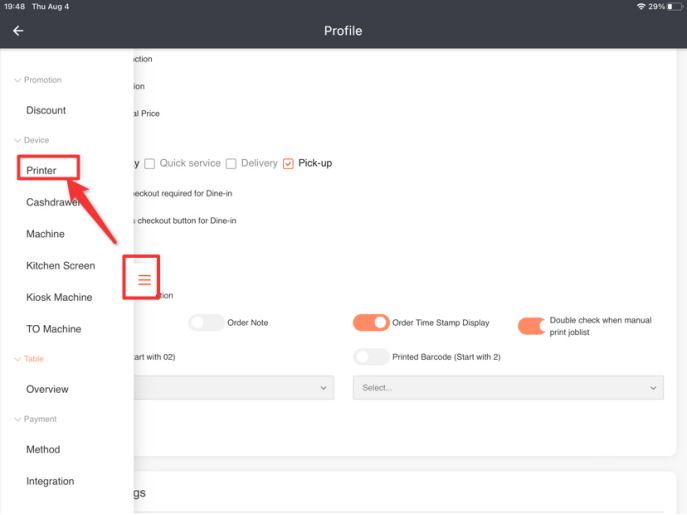687x515 pixels.
Task: Open the Kiosk Machine menu item
Action: tap(59, 297)
